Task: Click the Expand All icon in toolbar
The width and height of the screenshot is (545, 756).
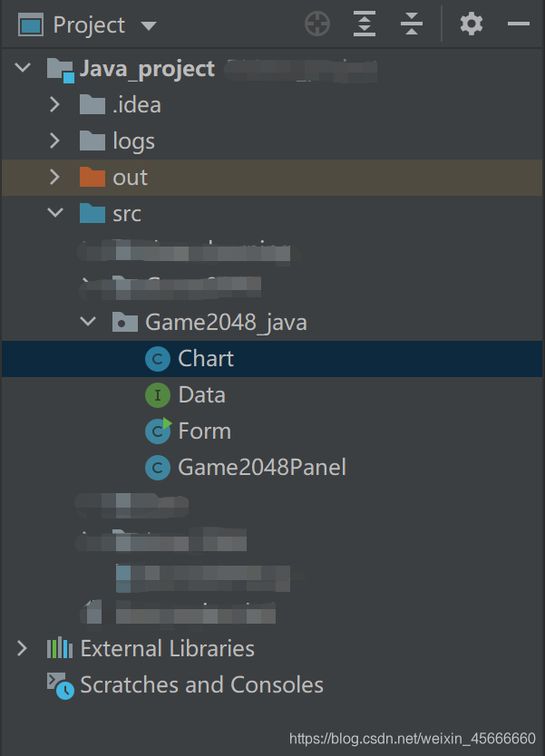Action: [364, 24]
